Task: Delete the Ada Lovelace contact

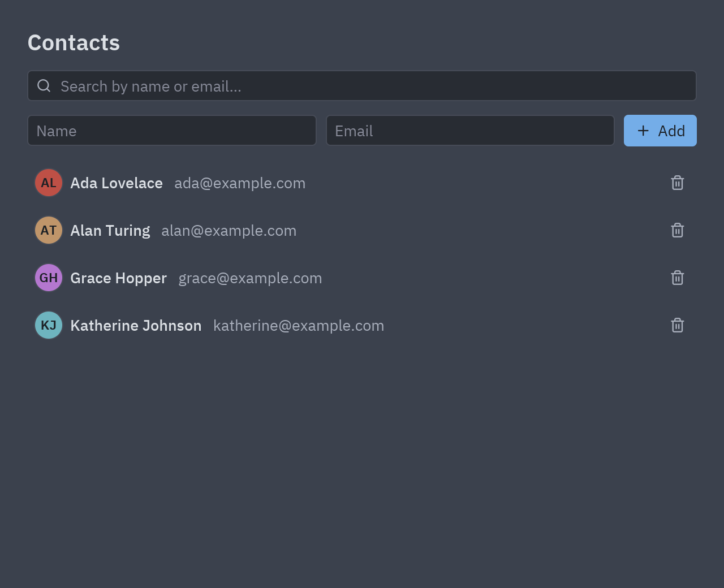Action: click(x=677, y=183)
